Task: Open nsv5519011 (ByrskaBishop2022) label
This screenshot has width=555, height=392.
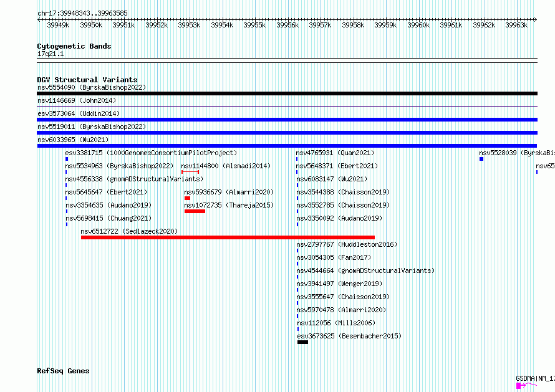Action: point(92,127)
